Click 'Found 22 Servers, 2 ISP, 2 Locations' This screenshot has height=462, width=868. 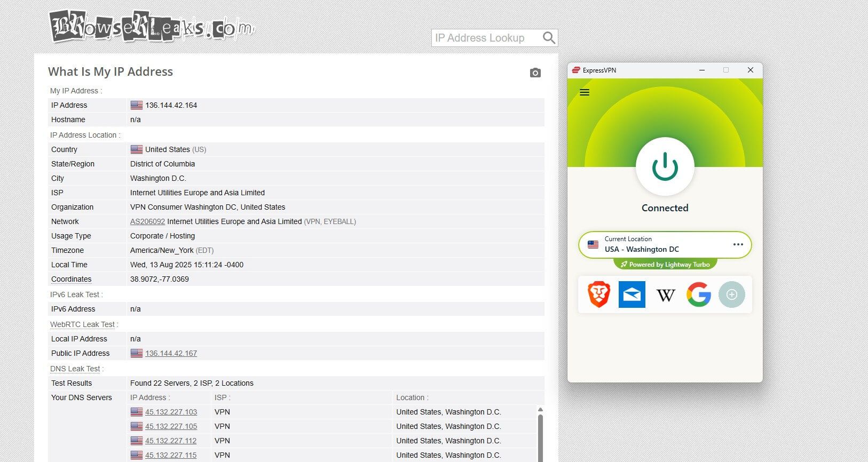pyautogui.click(x=192, y=383)
